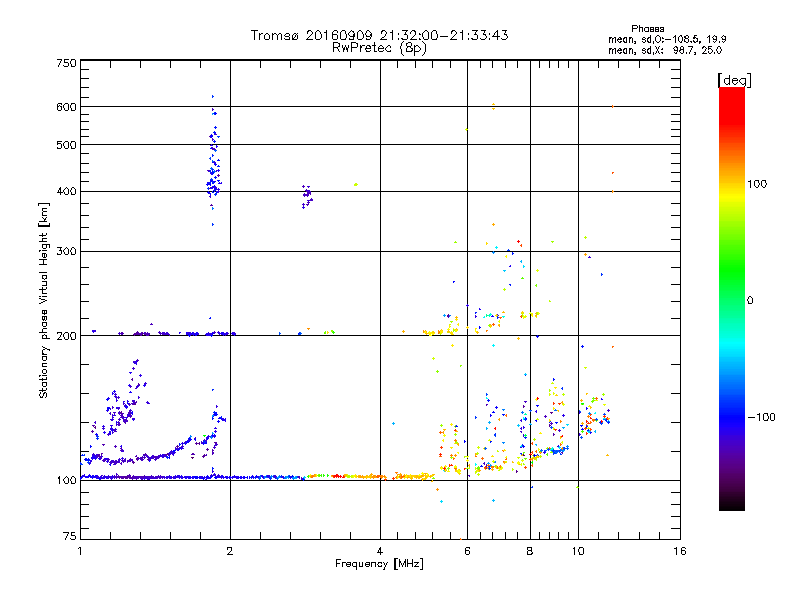The height and width of the screenshot is (600, 800).
Task: Click the y-axis tick value '400'
Action: pos(67,192)
